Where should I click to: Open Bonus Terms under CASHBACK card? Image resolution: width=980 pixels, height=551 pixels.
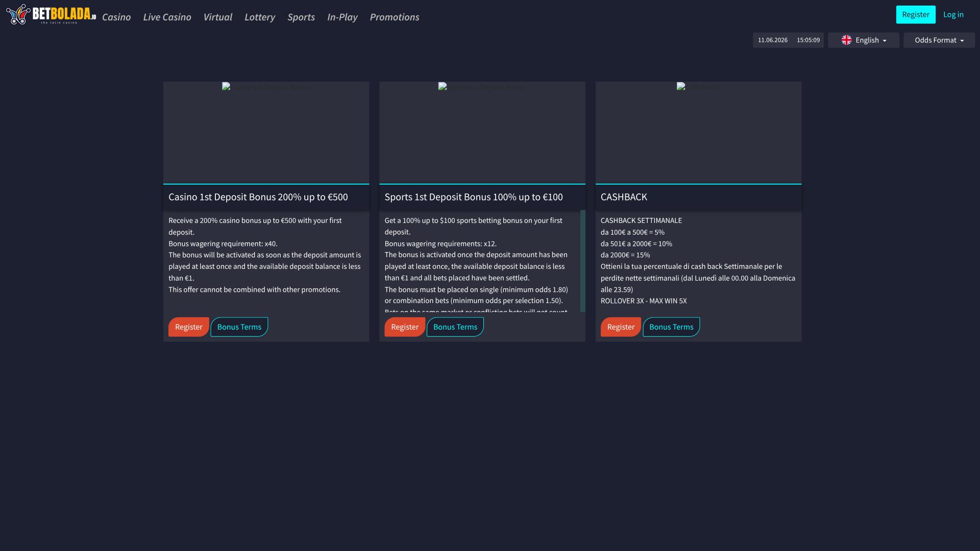click(x=671, y=327)
